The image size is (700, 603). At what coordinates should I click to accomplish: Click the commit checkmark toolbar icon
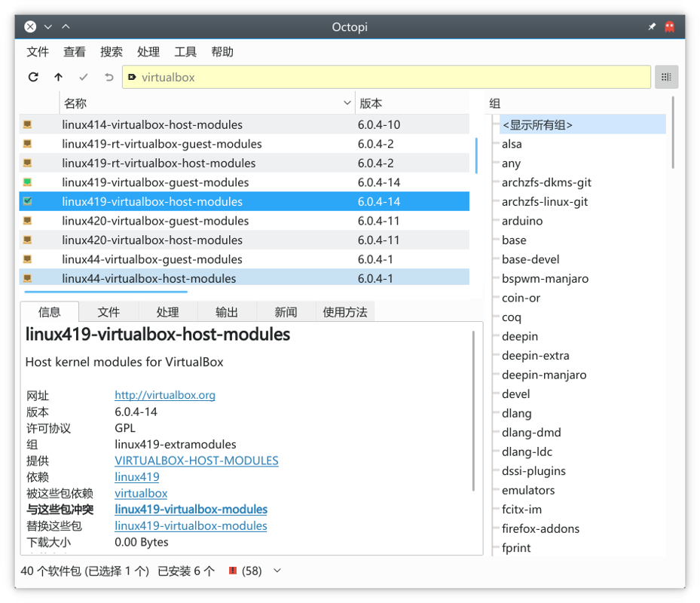pyautogui.click(x=84, y=77)
